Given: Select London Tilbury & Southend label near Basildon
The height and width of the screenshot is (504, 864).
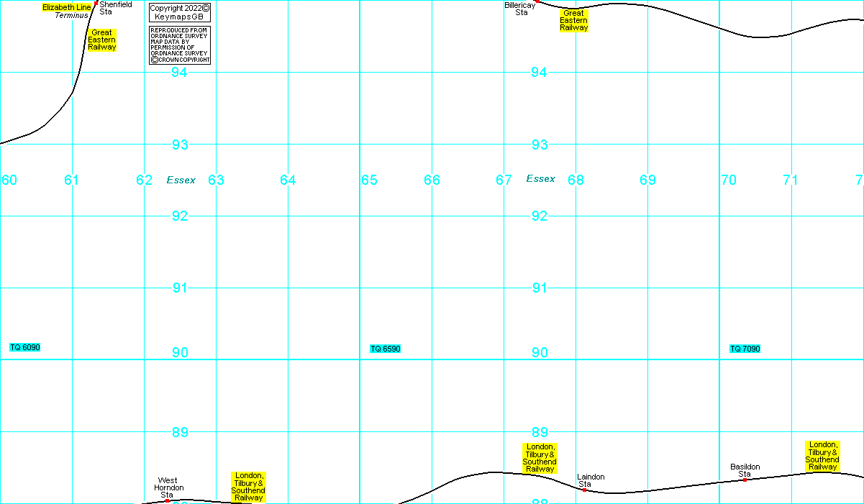Looking at the screenshot, I should click(822, 456).
